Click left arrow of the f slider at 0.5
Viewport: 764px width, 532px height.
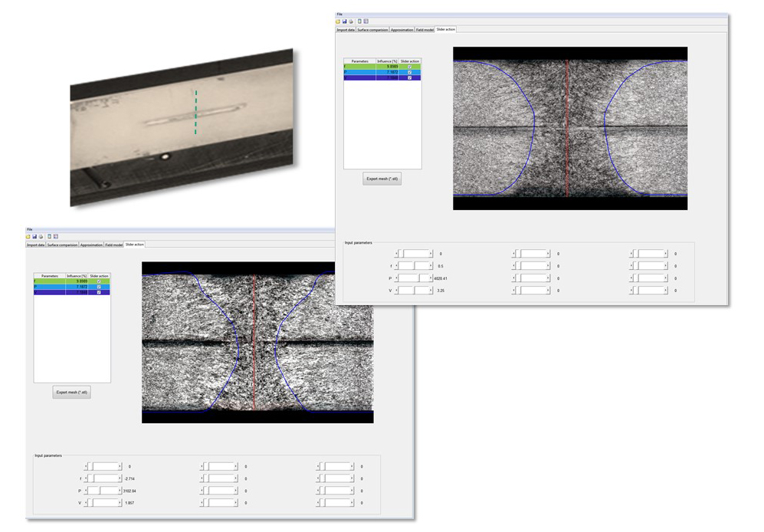(x=397, y=266)
